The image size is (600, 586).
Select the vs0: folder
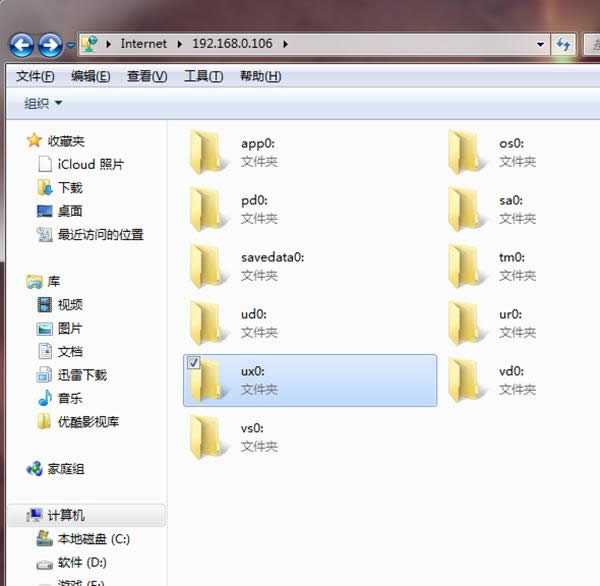click(209, 437)
